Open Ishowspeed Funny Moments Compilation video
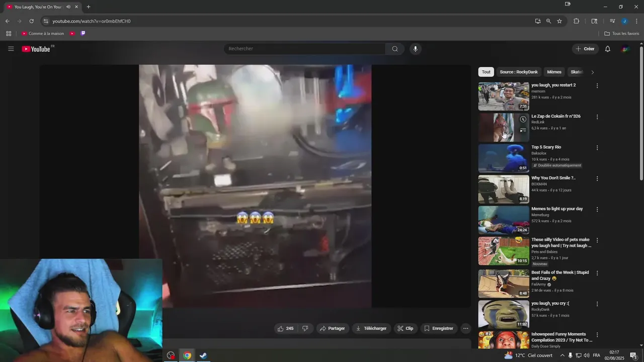 tap(561, 337)
